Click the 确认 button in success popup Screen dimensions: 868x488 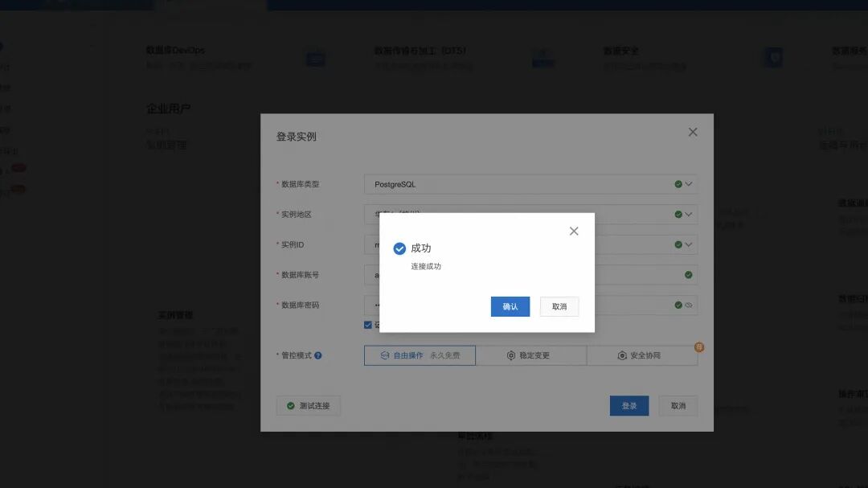510,306
